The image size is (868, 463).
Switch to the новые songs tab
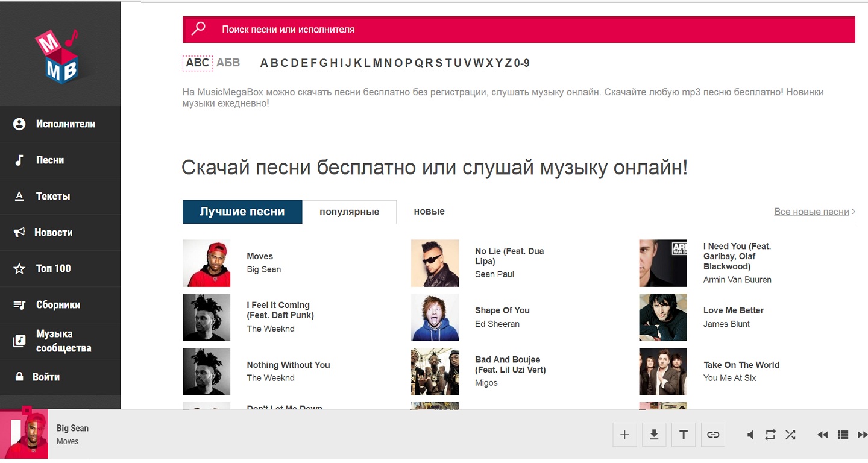click(x=429, y=212)
